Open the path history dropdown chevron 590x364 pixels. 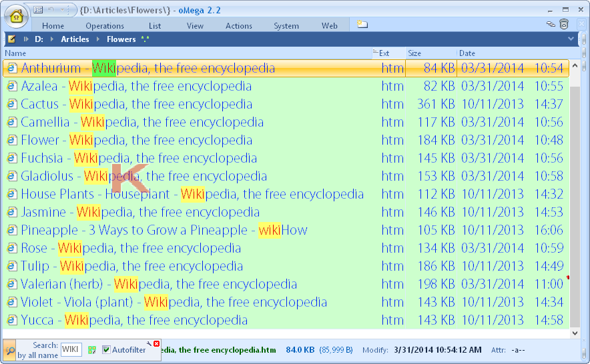[x=571, y=39]
